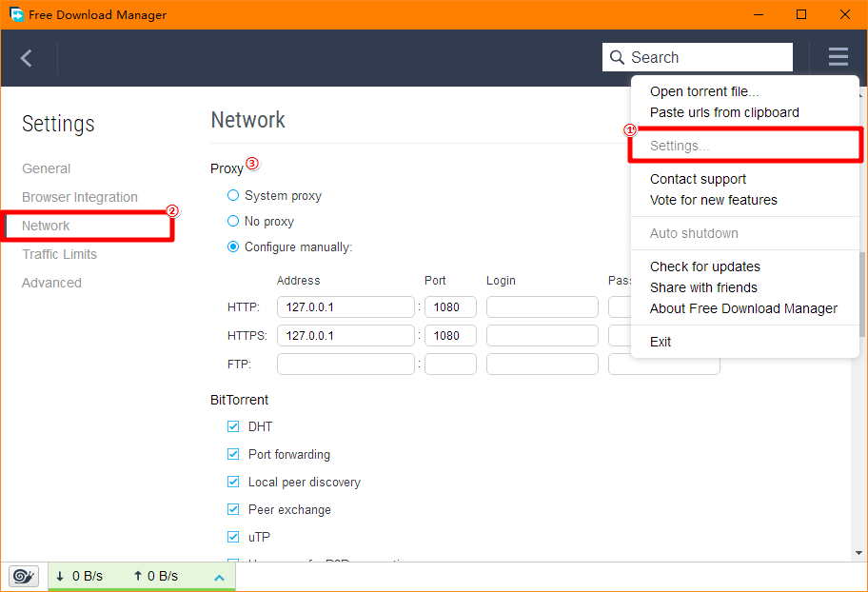Open Traffic Limits settings
The width and height of the screenshot is (868, 592).
point(59,254)
